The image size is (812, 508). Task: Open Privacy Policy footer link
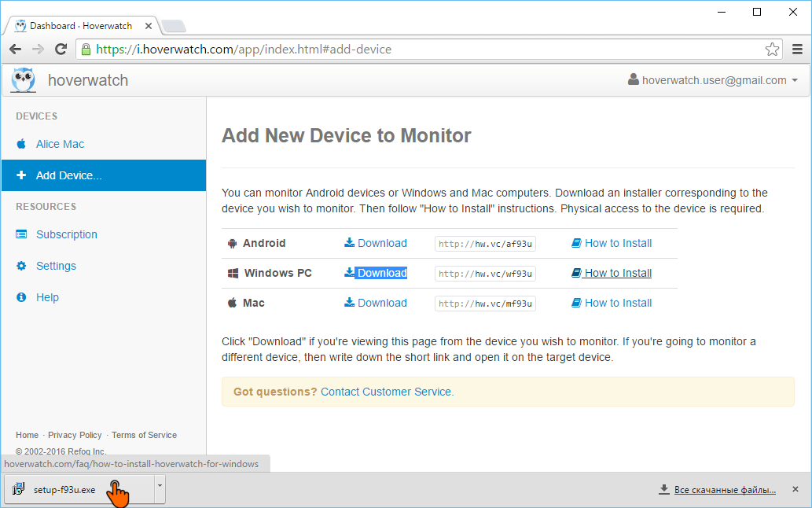75,435
